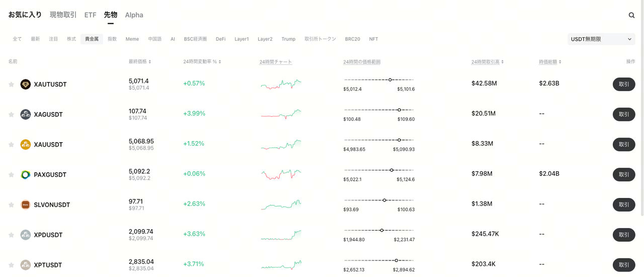
Task: Sort by 最終価格 column header
Action: point(139,61)
